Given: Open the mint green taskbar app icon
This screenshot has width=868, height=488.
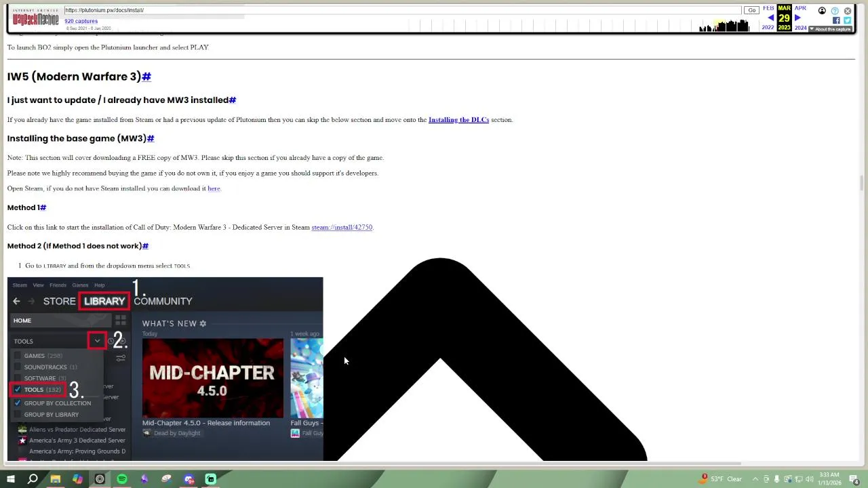Looking at the screenshot, I should (211, 479).
